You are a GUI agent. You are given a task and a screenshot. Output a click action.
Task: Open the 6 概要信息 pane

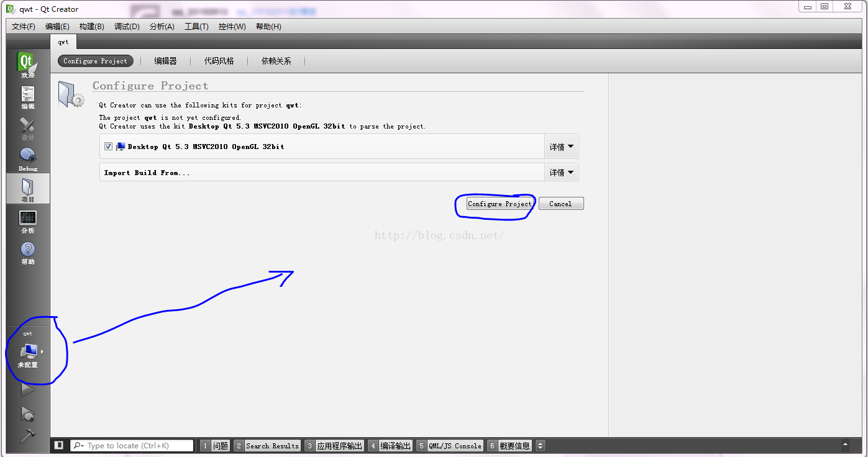click(x=509, y=445)
